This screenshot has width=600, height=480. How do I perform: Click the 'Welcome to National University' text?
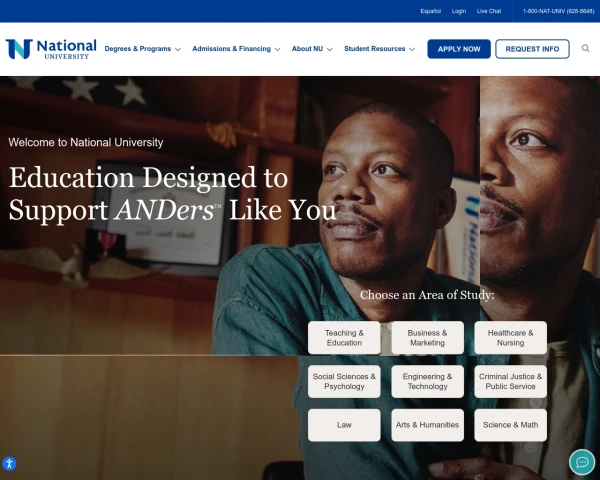(x=86, y=142)
